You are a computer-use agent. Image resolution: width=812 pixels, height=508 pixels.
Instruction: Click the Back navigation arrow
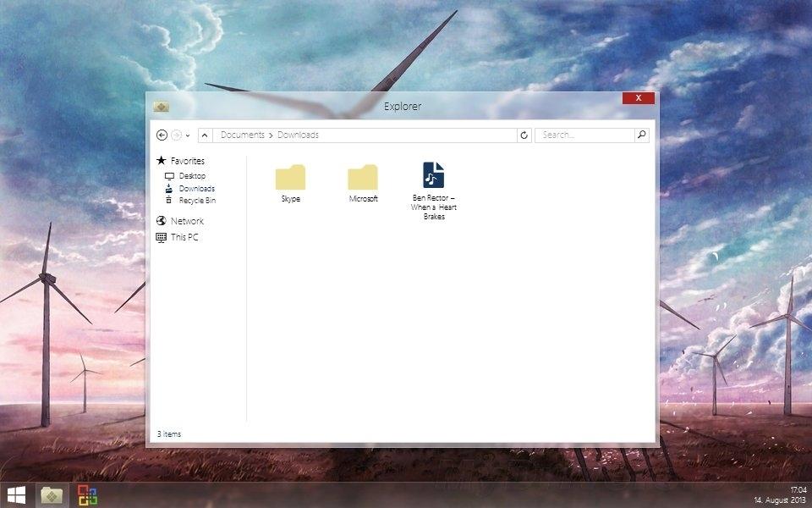[162, 135]
